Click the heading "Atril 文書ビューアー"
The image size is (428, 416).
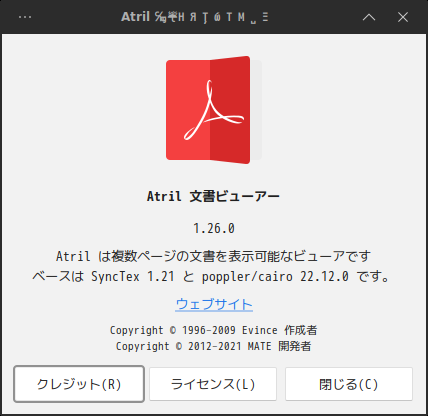coord(213,196)
